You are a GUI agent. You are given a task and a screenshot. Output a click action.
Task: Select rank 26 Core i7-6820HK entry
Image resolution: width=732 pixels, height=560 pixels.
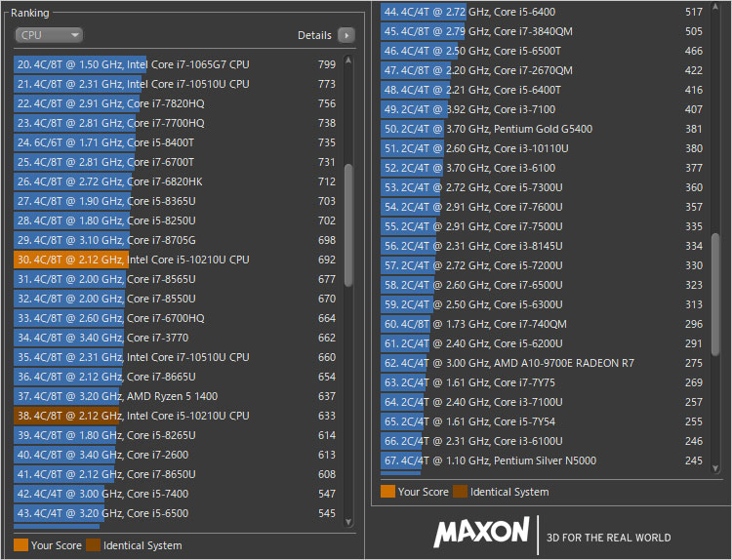tap(175, 181)
